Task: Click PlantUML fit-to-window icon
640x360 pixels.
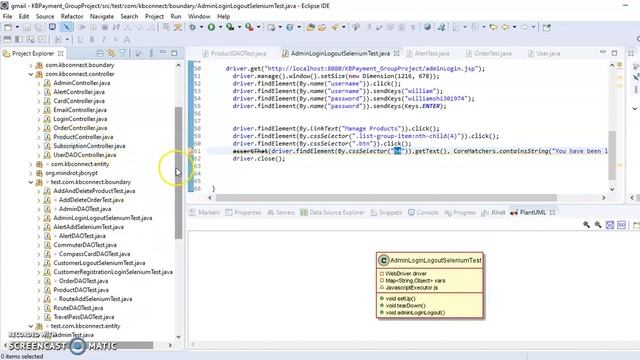Action: tap(610, 225)
